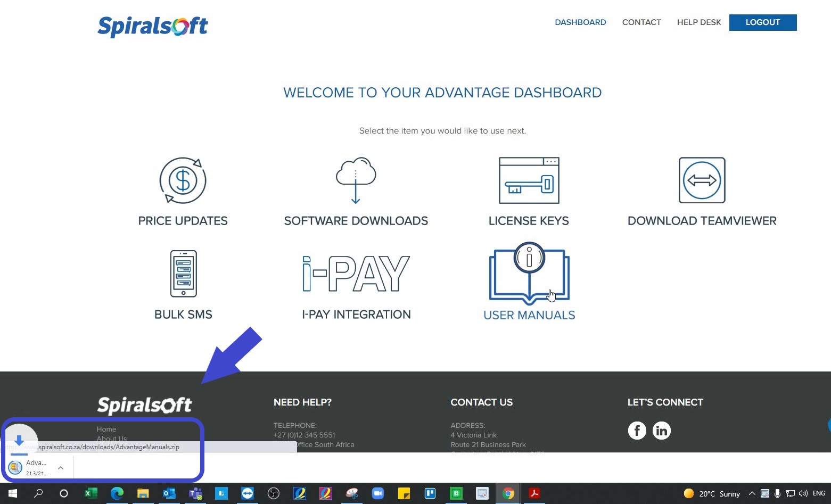Open the User Manuals book icon
831x504 pixels.
(529, 273)
